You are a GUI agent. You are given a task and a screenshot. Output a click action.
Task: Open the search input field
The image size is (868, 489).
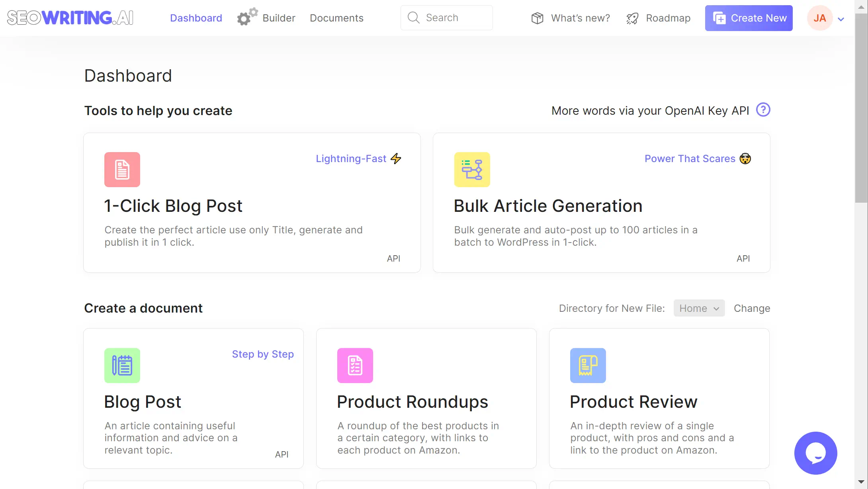446,18
